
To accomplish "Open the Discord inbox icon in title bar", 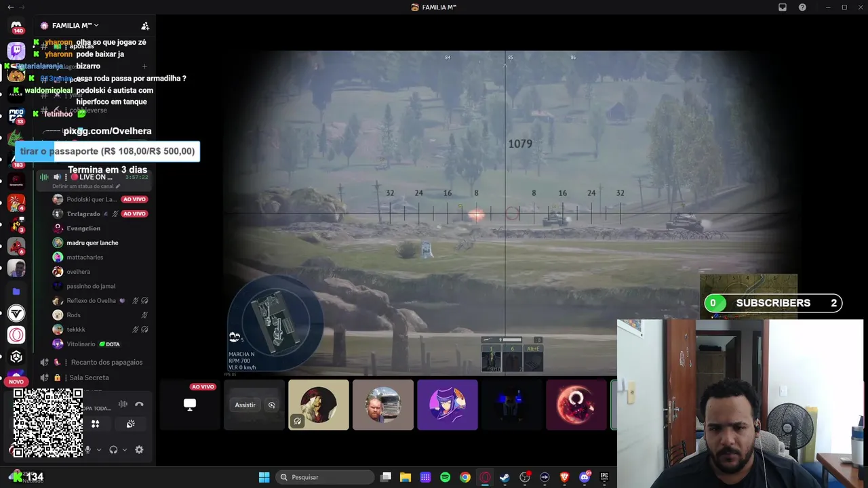I will 783,7.
